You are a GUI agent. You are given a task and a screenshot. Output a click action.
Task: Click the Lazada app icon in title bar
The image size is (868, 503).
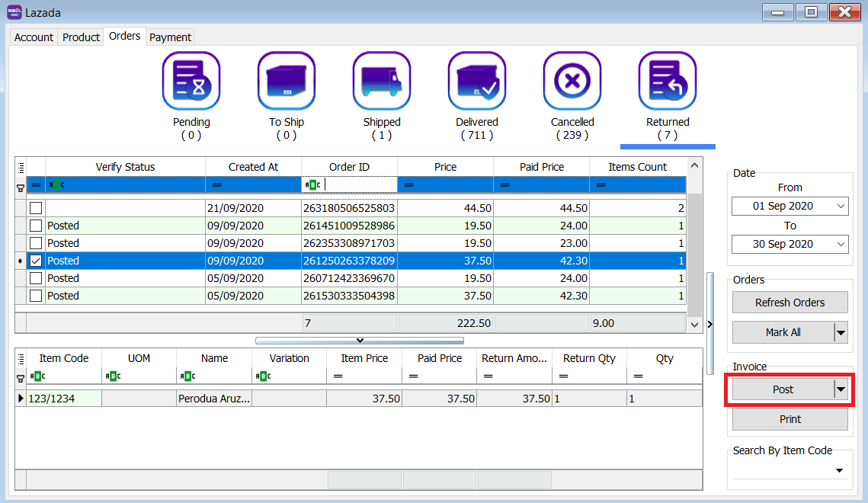point(14,12)
